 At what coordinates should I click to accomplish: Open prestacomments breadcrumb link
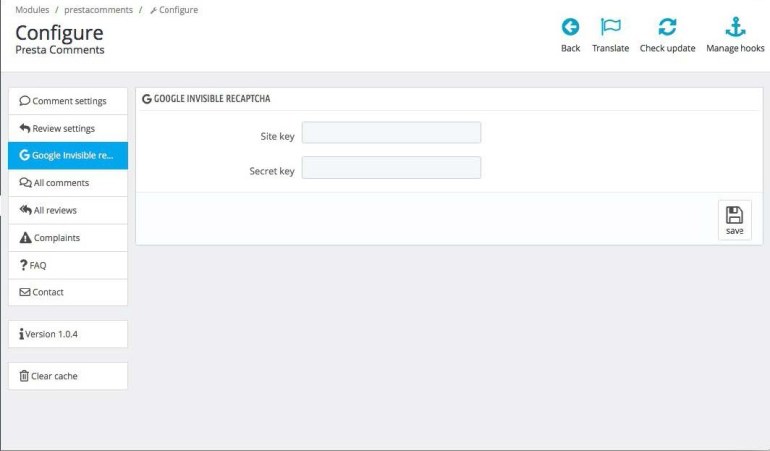pos(98,10)
